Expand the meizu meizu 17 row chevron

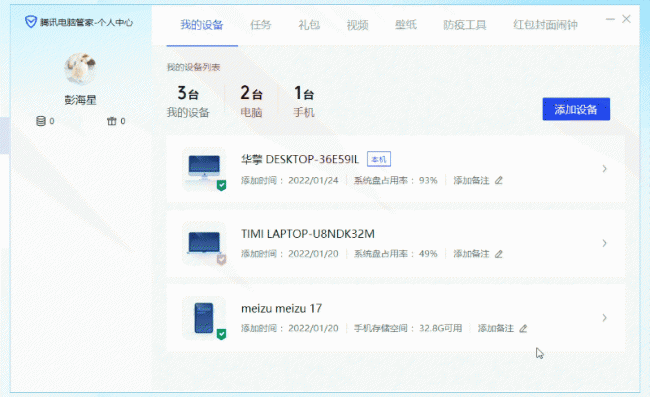[x=604, y=318]
